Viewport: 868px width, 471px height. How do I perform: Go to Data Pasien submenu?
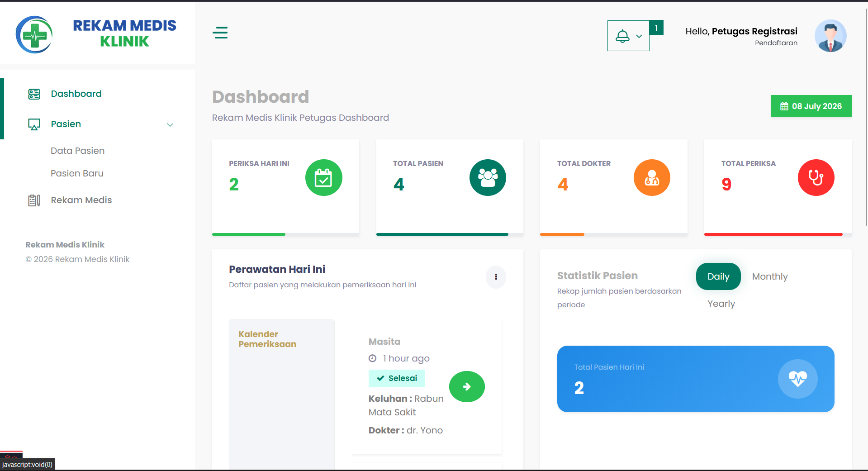pyautogui.click(x=77, y=151)
